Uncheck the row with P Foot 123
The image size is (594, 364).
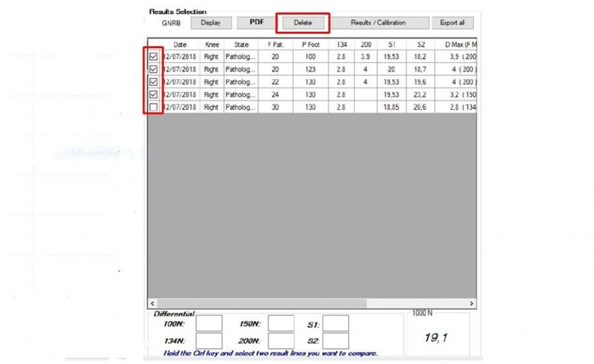click(153, 69)
